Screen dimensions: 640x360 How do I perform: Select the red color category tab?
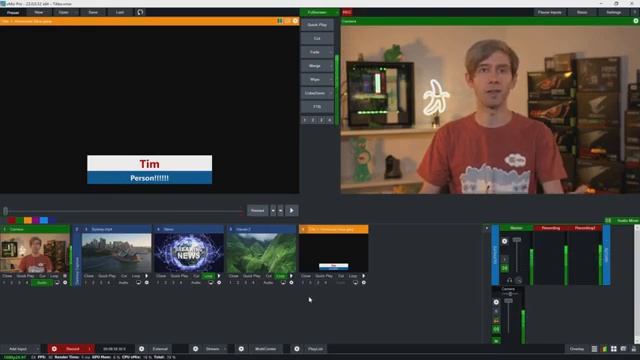11,220
